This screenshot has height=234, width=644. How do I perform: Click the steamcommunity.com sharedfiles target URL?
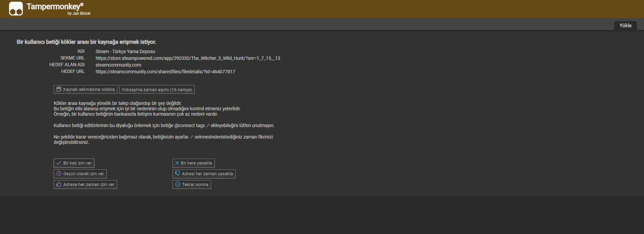[x=165, y=72]
